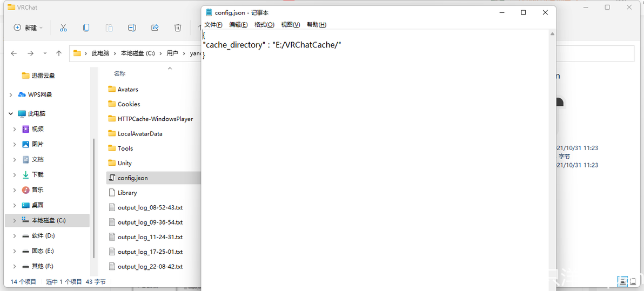
Task: Click the Paste icon in Explorer toolbar
Action: pos(109,28)
